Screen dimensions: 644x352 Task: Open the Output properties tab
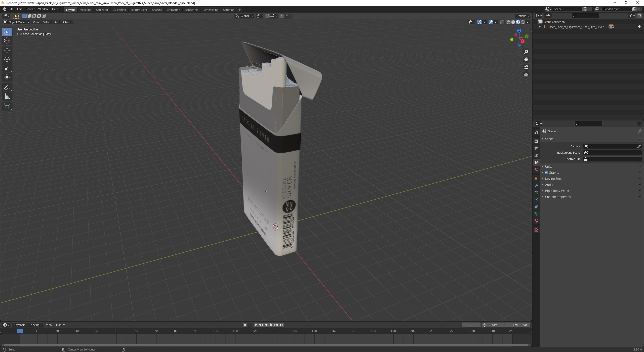click(x=536, y=148)
